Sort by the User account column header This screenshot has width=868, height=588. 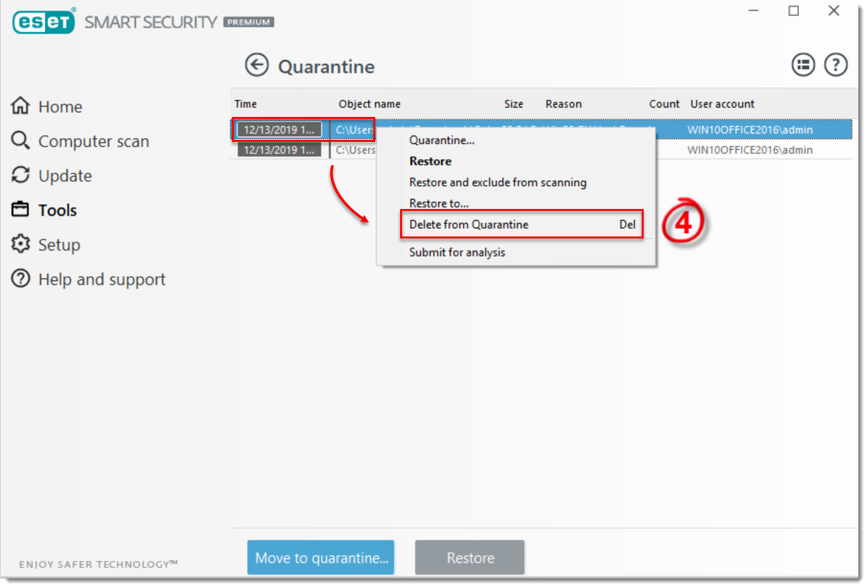(x=722, y=104)
